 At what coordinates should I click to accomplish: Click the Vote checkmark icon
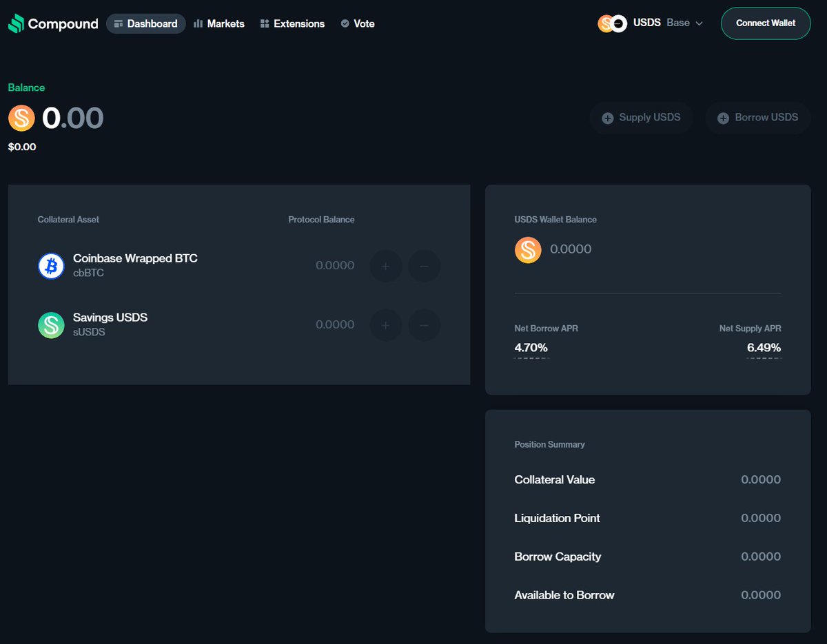(345, 23)
